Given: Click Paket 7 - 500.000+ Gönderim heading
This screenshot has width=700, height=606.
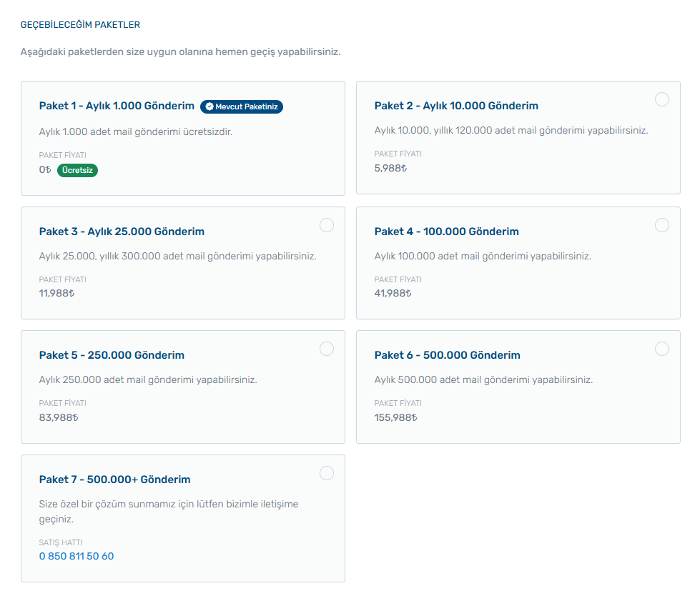Looking at the screenshot, I should point(114,480).
